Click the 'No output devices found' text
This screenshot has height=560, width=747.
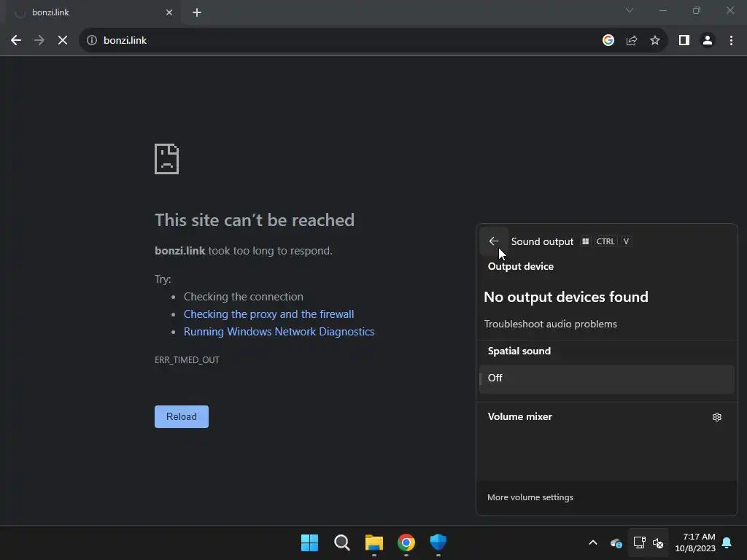(x=566, y=297)
